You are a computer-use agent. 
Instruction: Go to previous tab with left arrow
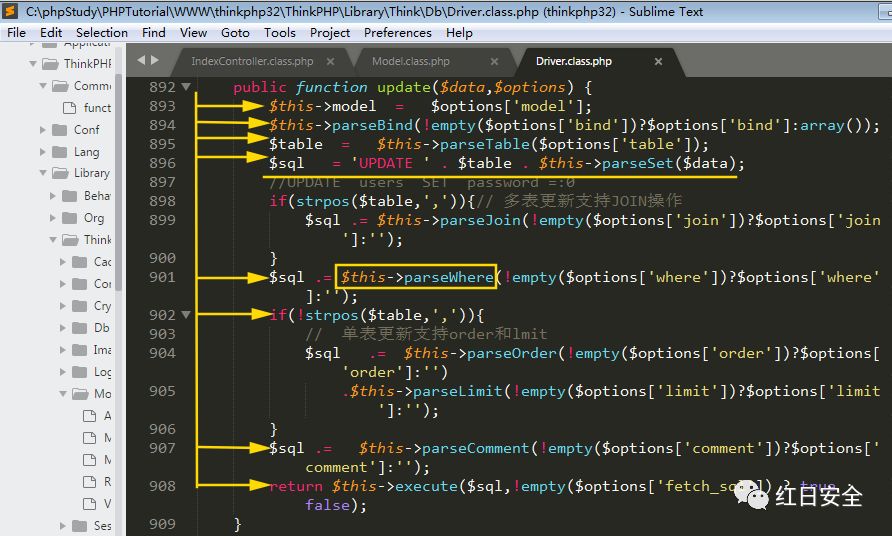click(x=141, y=60)
